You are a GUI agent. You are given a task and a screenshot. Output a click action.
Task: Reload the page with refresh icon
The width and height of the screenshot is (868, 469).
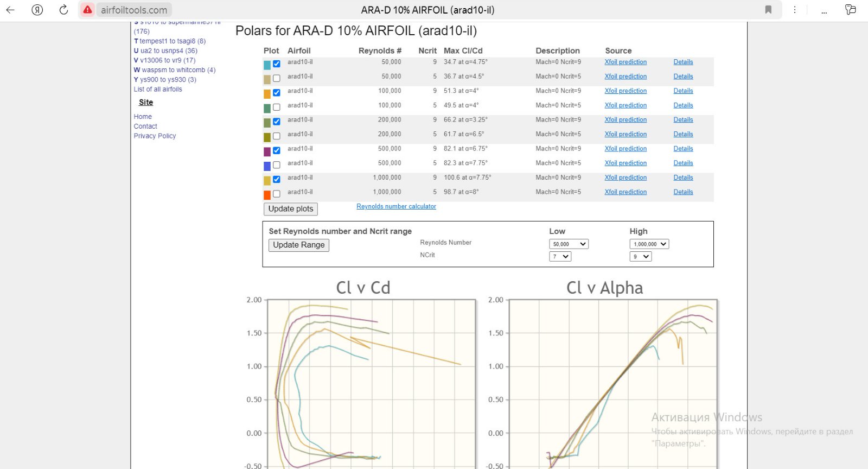point(63,10)
